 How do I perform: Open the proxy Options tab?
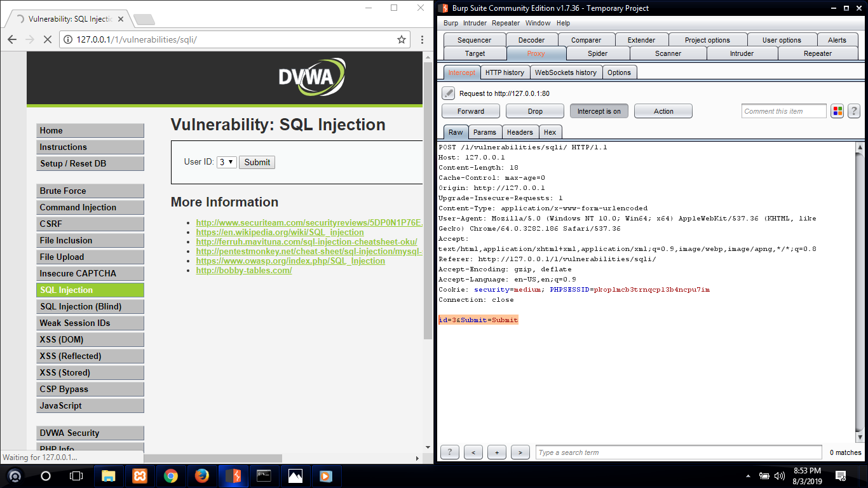coord(619,72)
